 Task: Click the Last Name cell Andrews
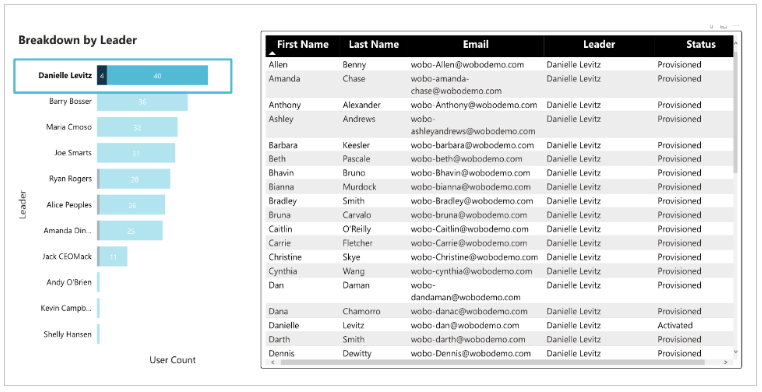pyautogui.click(x=359, y=119)
